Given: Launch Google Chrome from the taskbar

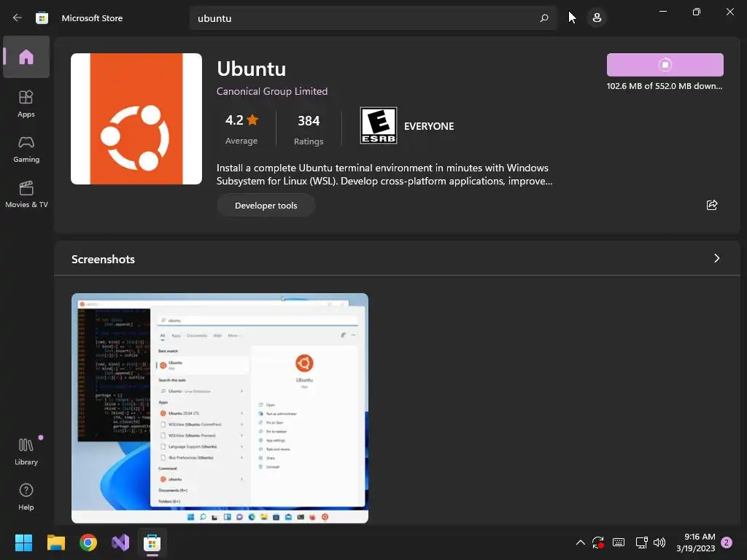Looking at the screenshot, I should (88, 542).
